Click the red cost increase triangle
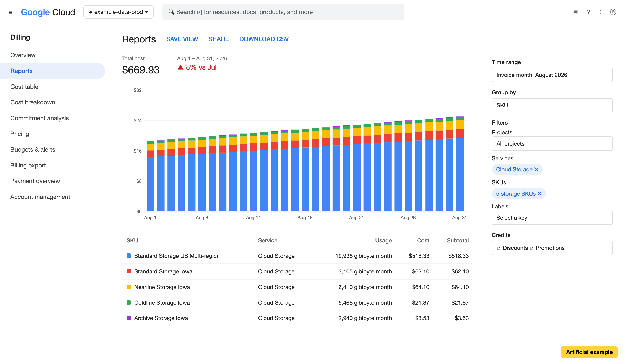The width and height of the screenshot is (624, 364). (180, 67)
